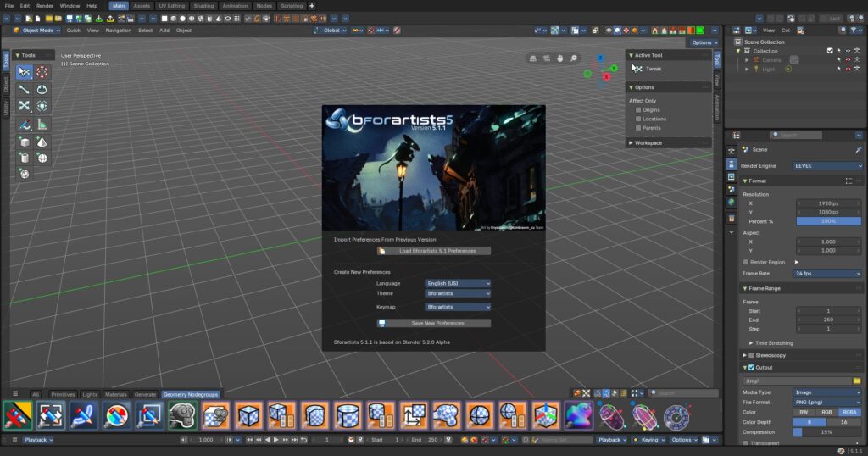868x456 pixels.
Task: Select the BW color mode button
Action: tap(804, 412)
